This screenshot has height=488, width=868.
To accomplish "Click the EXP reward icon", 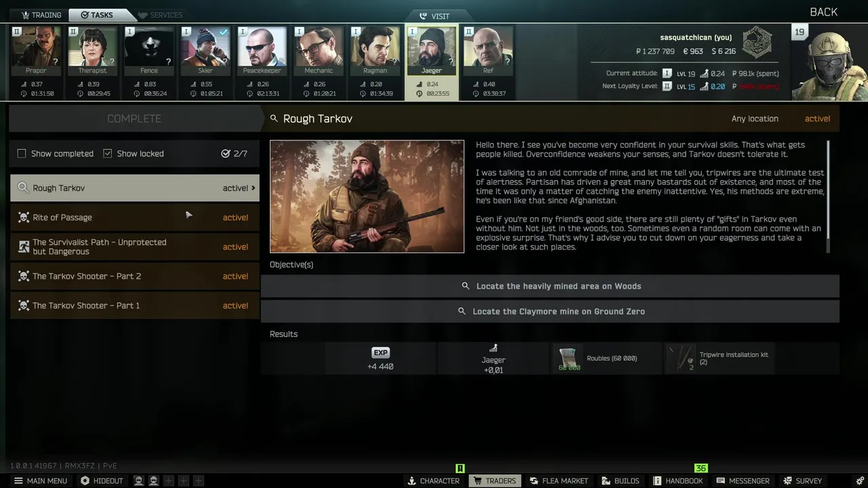I will point(380,352).
